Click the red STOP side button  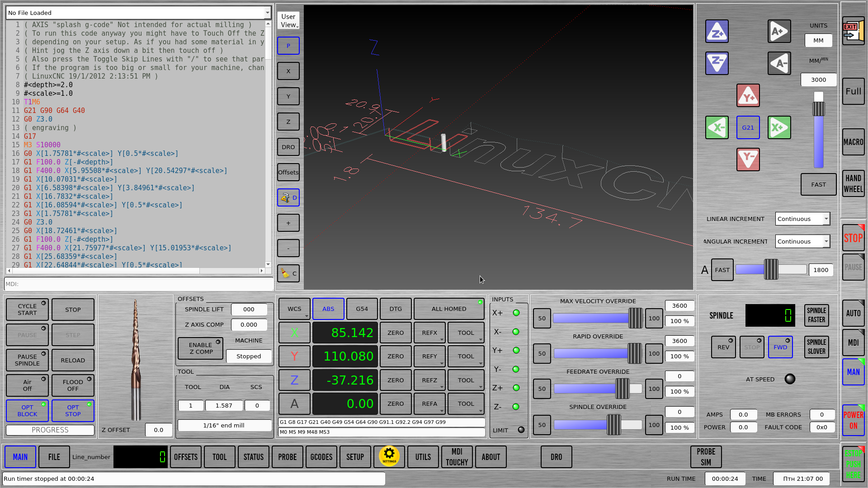[x=853, y=238]
